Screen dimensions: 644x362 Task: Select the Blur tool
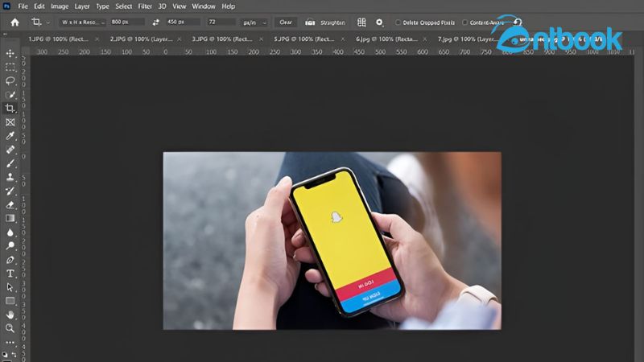[x=10, y=232]
